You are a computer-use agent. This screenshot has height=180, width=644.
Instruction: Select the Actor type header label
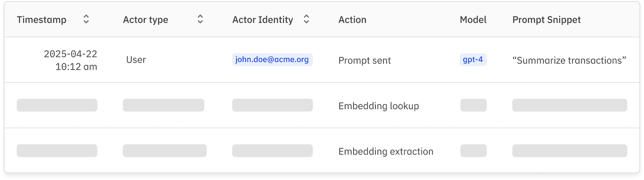coord(145,20)
